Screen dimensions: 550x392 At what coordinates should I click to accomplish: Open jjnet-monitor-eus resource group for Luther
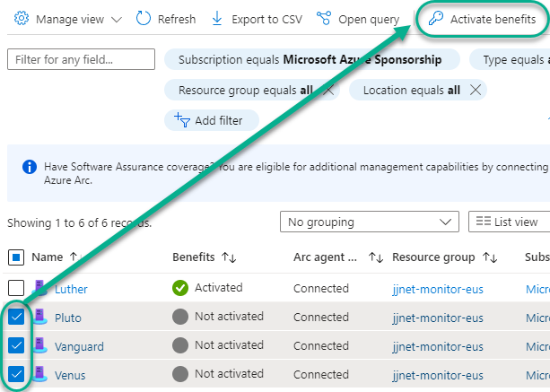pyautogui.click(x=438, y=289)
